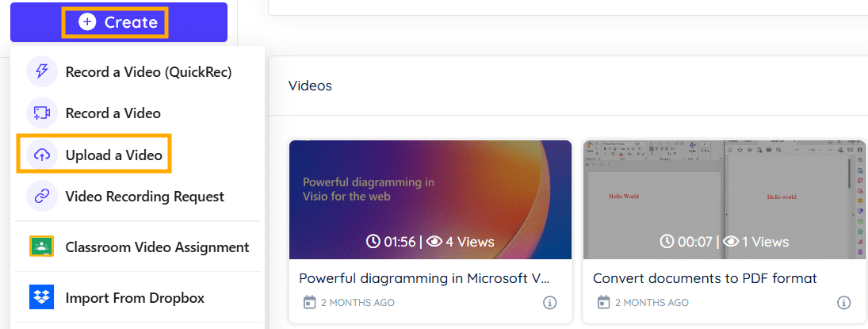This screenshot has height=329, width=868.
Task: Click info icon on Convert documents card
Action: point(843,302)
